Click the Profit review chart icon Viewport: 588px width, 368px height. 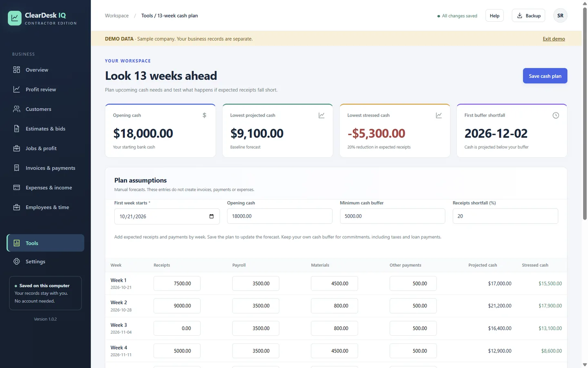click(17, 90)
